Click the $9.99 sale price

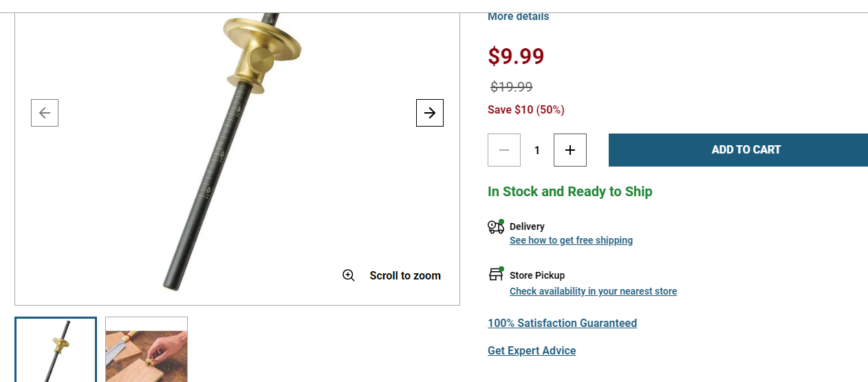[516, 56]
